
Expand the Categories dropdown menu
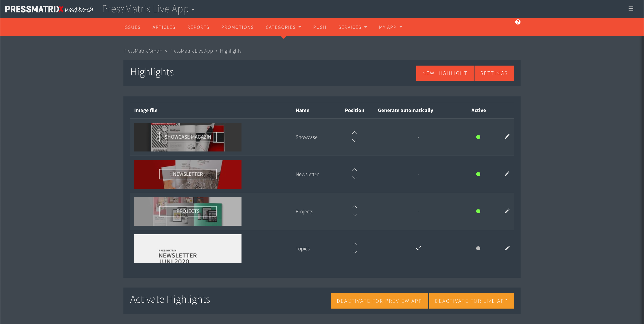tap(283, 27)
